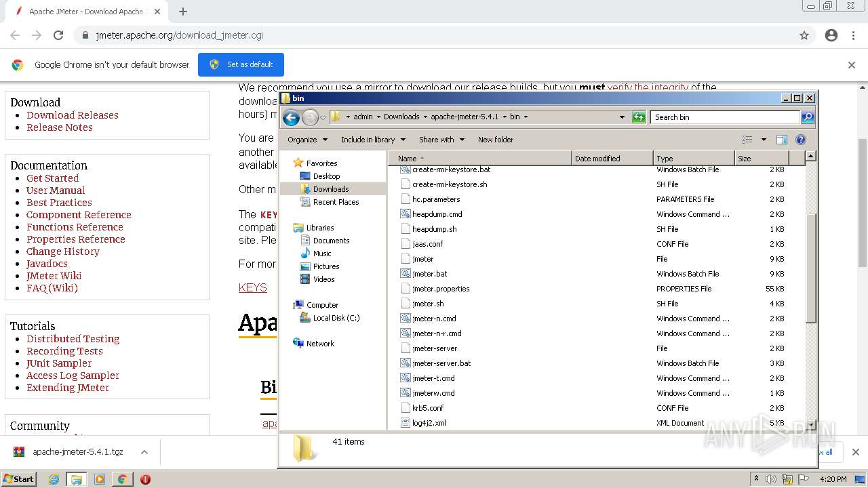Image resolution: width=868 pixels, height=488 pixels.
Task: Click Explorer forward arrow button
Action: (x=310, y=117)
